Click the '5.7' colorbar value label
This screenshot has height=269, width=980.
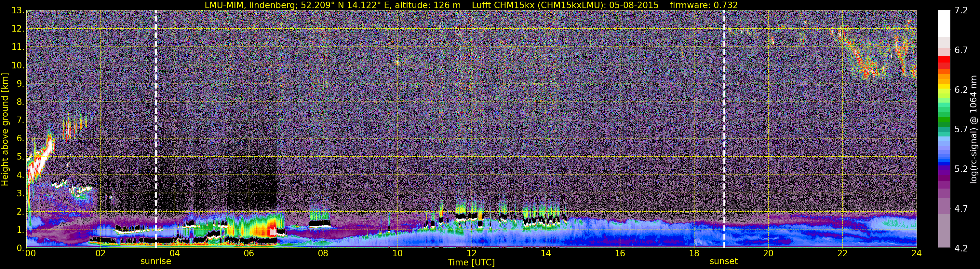pos(961,130)
